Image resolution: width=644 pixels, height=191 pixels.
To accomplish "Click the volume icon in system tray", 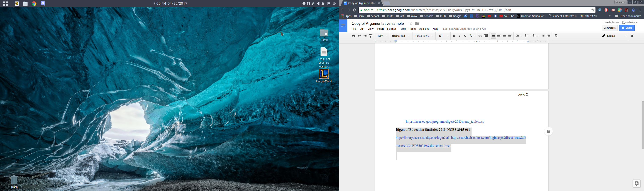I will tap(318, 4).
